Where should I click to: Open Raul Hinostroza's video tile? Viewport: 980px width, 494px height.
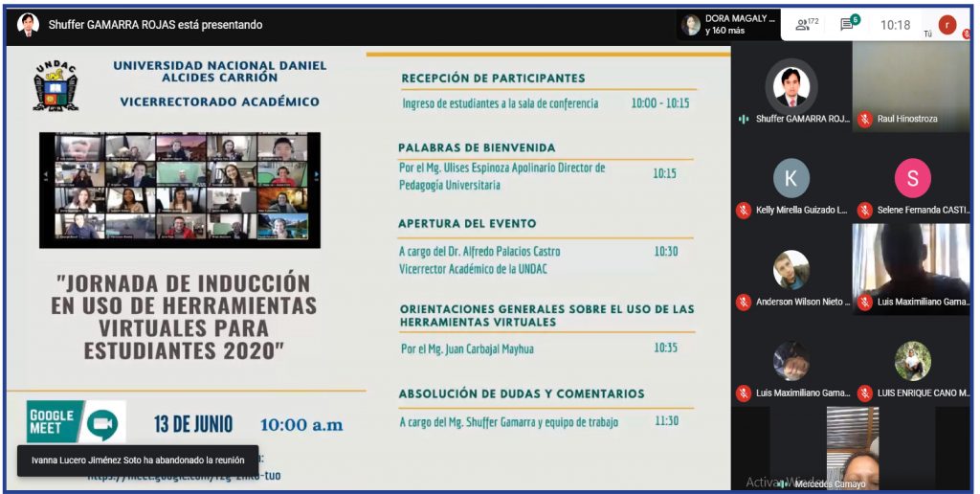click(911, 87)
